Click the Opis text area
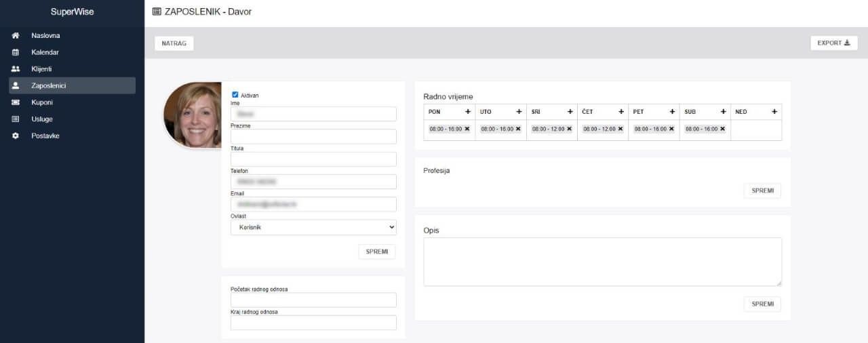 (602, 262)
